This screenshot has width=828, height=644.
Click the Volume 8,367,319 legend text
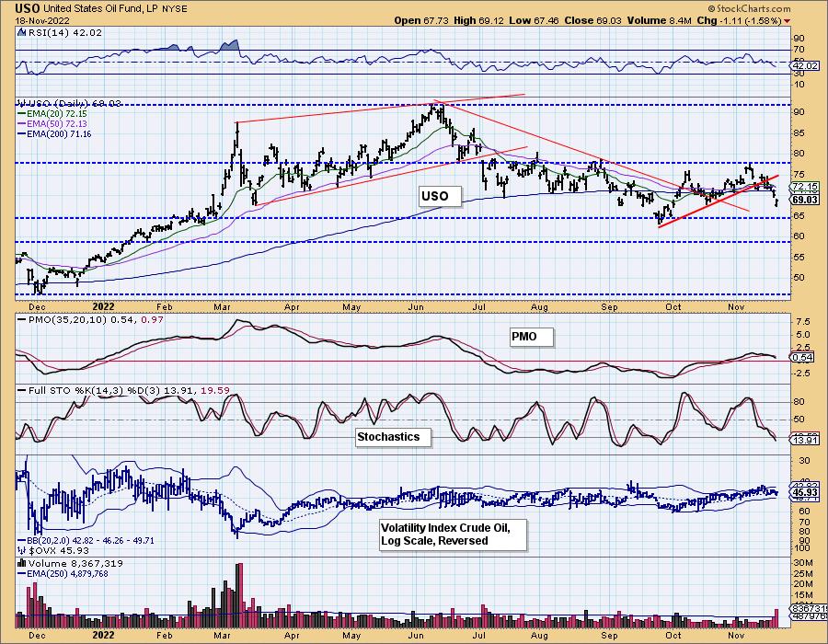(75, 563)
